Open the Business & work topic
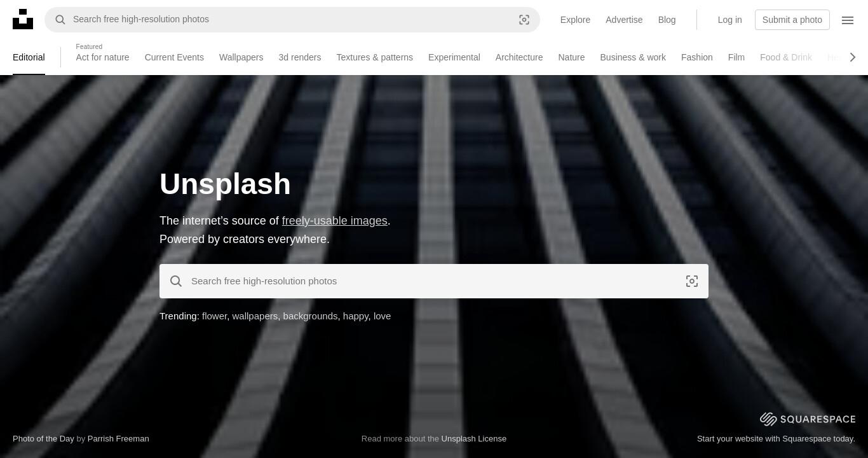The height and width of the screenshot is (458, 868). 633,57
